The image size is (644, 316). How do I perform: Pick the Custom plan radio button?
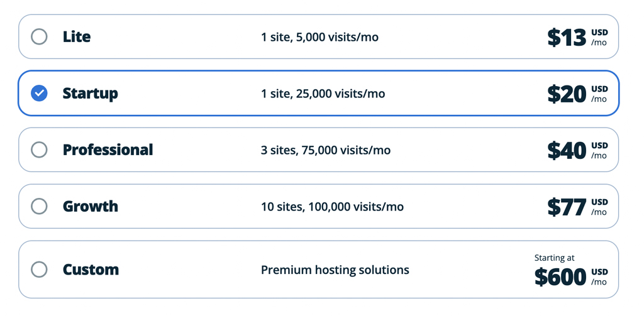click(39, 270)
